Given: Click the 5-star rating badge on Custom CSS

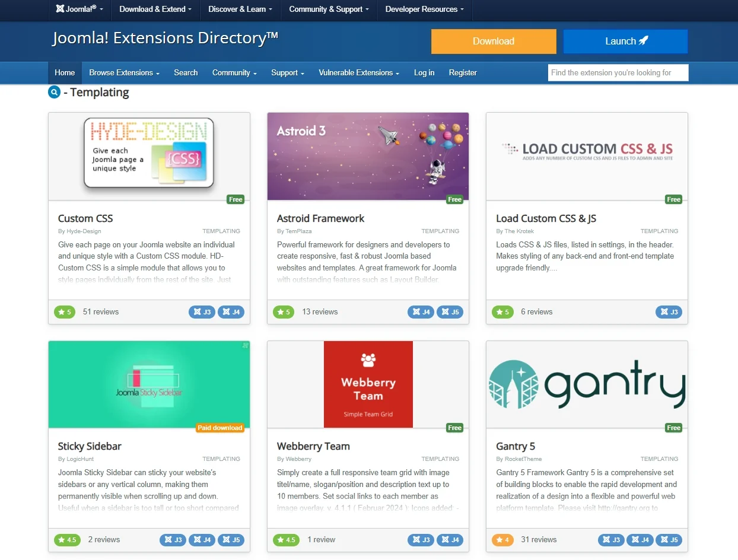Looking at the screenshot, I should click(x=65, y=312).
